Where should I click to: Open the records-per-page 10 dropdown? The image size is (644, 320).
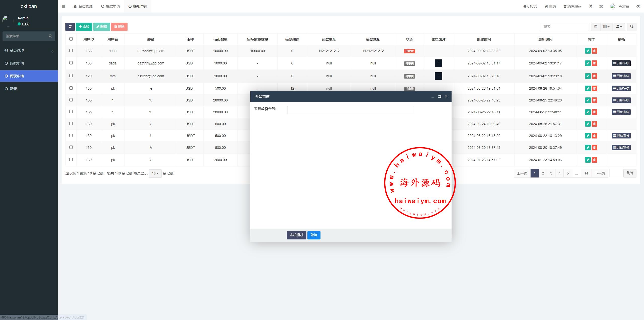pyautogui.click(x=155, y=173)
